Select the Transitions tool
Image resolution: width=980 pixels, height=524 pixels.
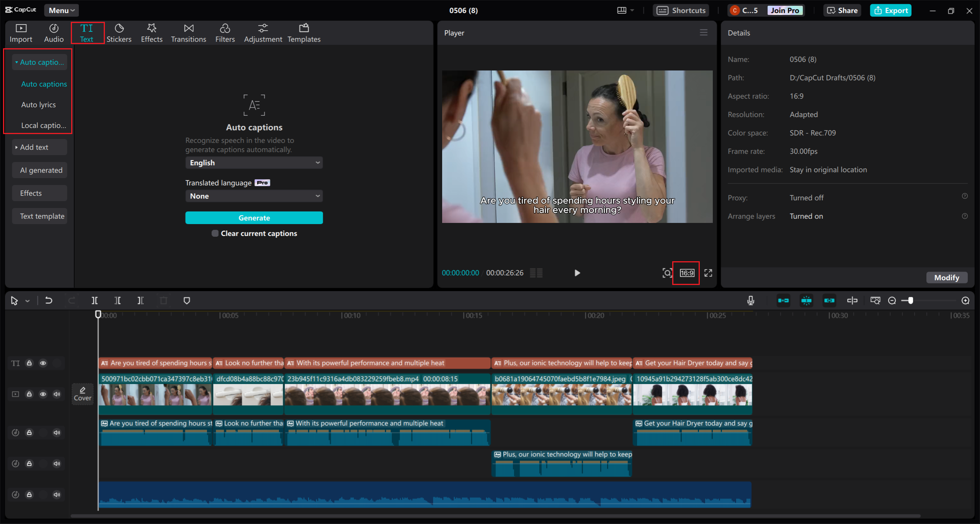tap(189, 33)
